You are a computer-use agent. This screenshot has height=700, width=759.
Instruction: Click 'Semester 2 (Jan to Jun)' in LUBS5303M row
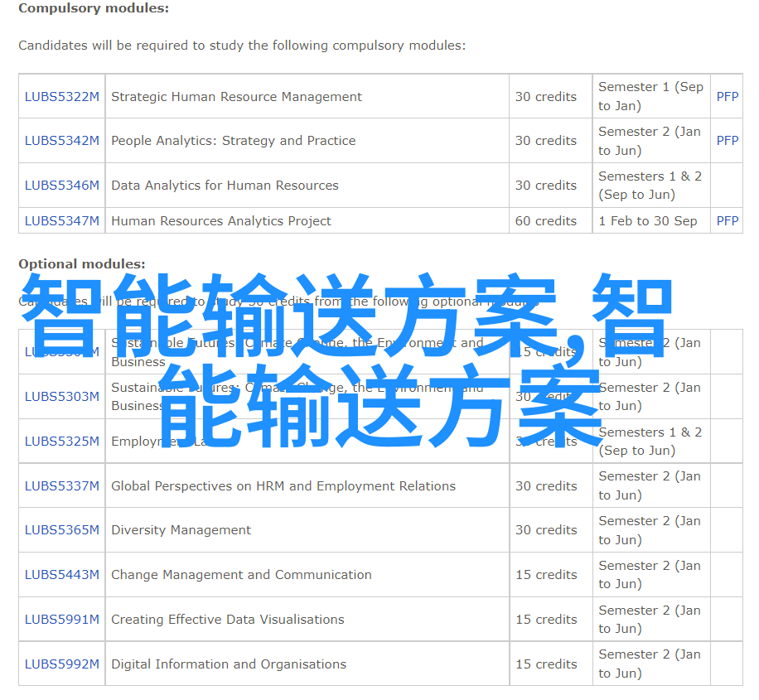649,397
